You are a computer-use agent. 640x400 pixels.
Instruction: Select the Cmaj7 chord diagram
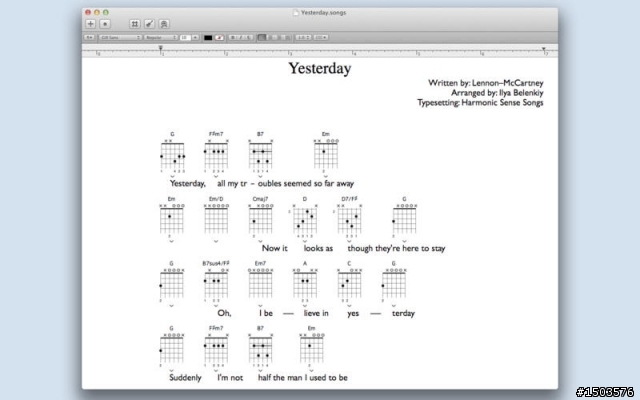pos(260,217)
